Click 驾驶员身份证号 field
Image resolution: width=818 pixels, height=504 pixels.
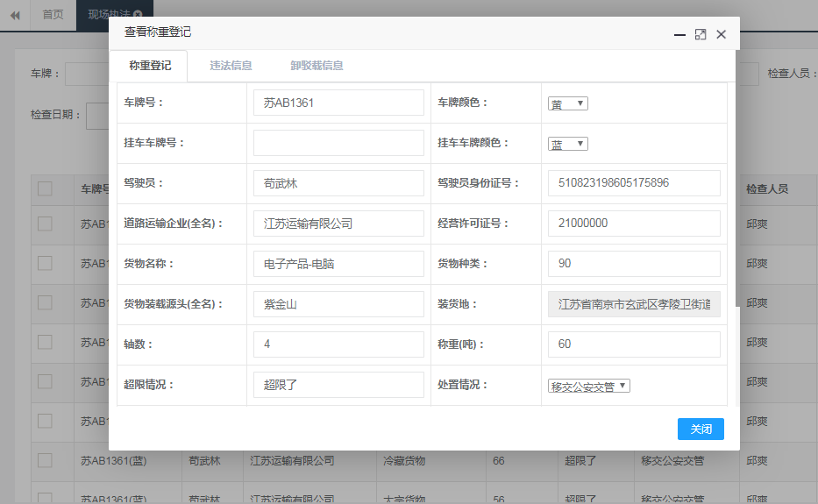[634, 183]
